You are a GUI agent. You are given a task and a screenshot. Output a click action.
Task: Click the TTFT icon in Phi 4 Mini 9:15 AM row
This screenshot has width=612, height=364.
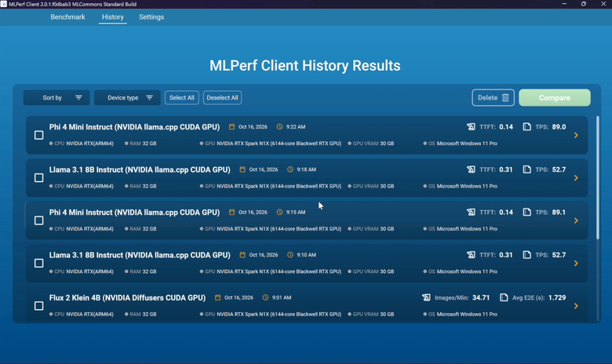click(471, 213)
